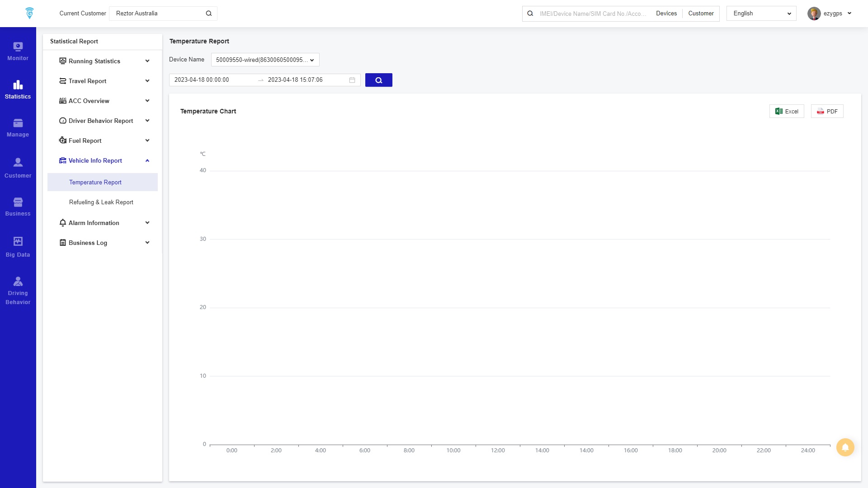Export chart as PDF
Viewport: 868px width, 488px height.
(x=827, y=111)
